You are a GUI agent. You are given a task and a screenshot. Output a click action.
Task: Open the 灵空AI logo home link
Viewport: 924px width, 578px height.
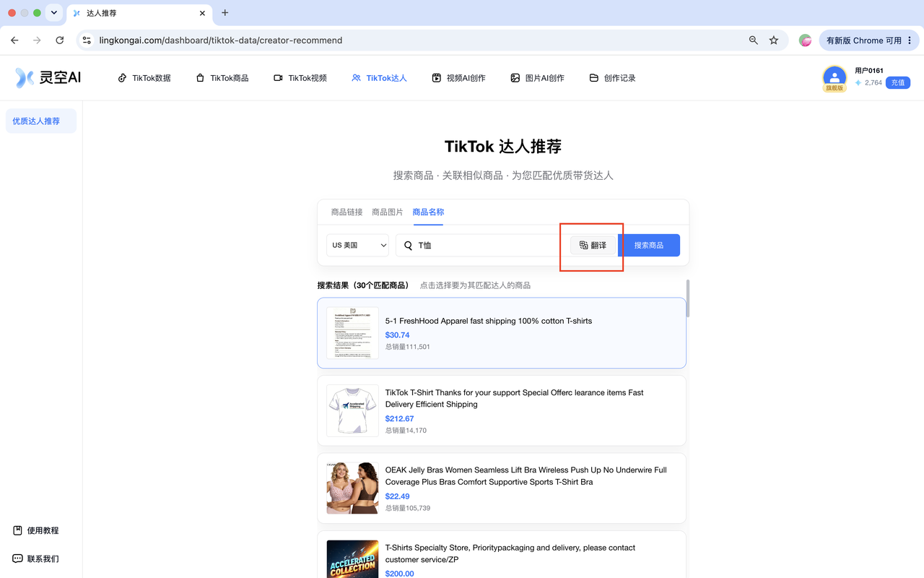tap(48, 77)
